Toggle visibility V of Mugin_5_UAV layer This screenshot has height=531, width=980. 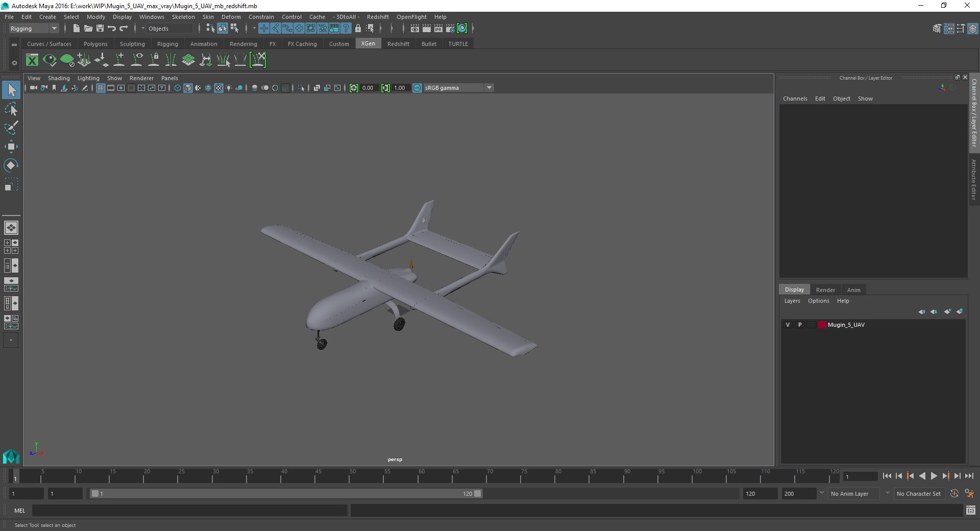788,325
